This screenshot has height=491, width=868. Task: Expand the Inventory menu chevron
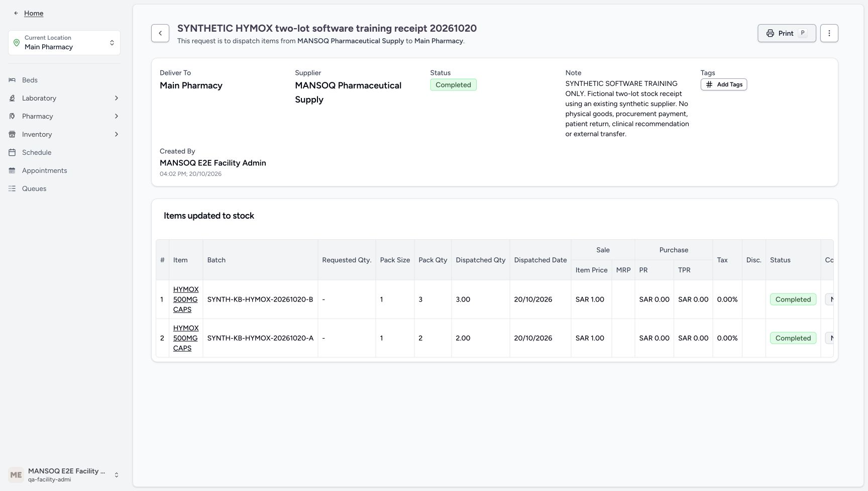point(117,134)
